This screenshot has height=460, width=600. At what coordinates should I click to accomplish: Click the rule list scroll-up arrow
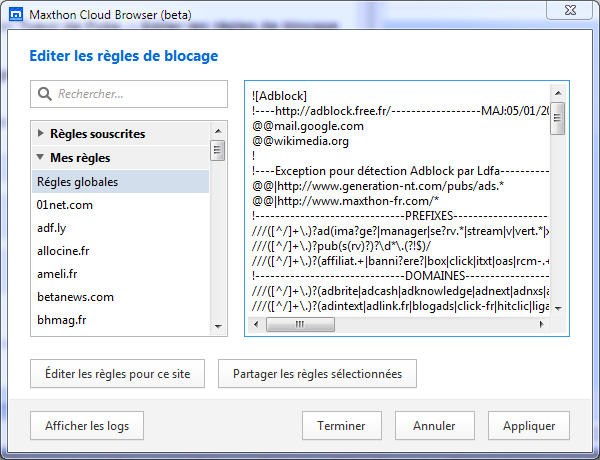pyautogui.click(x=218, y=131)
